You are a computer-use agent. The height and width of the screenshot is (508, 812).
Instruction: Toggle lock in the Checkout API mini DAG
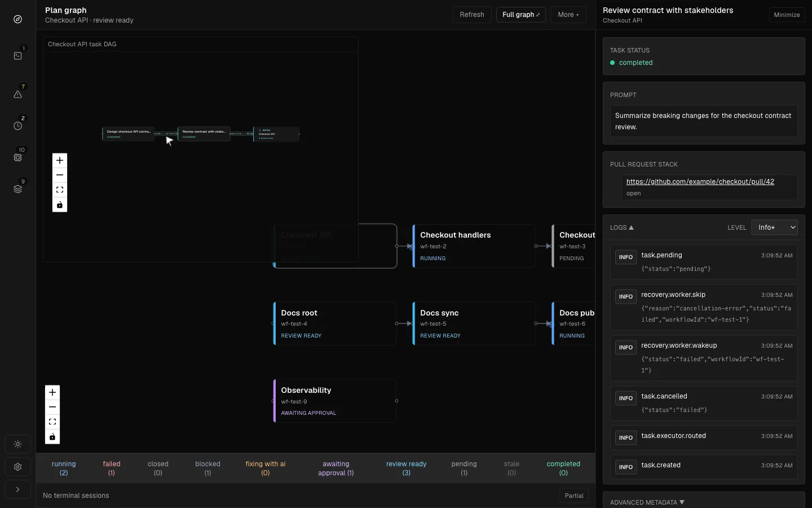(60, 204)
